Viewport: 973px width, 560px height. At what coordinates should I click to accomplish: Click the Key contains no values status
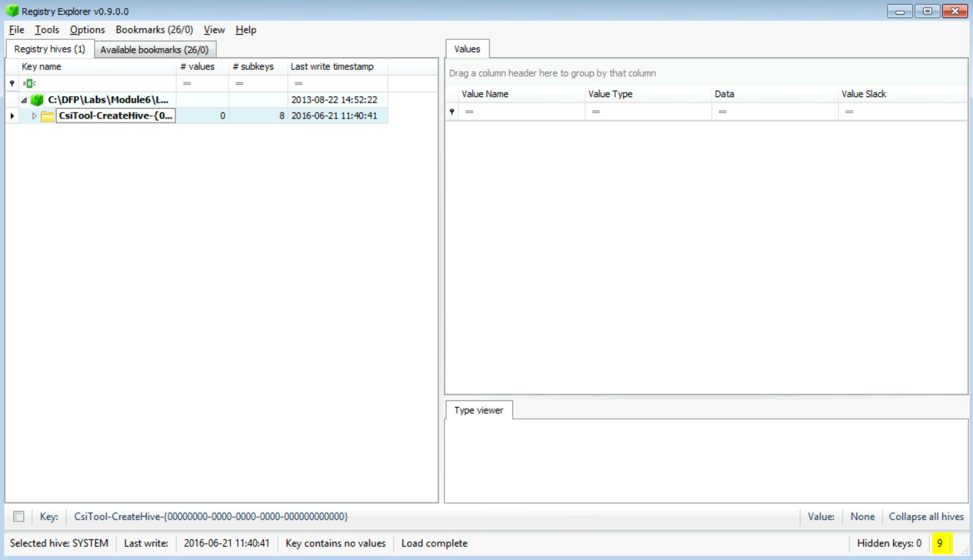(335, 543)
